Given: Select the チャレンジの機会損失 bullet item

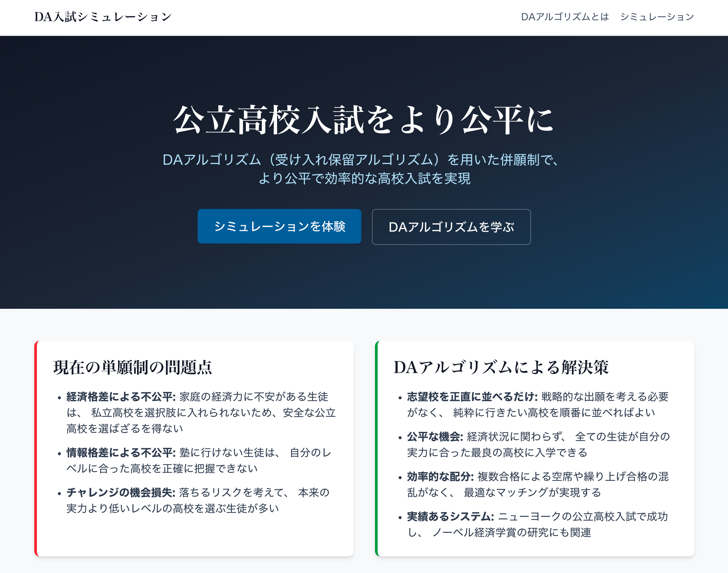Looking at the screenshot, I should coord(121,492).
